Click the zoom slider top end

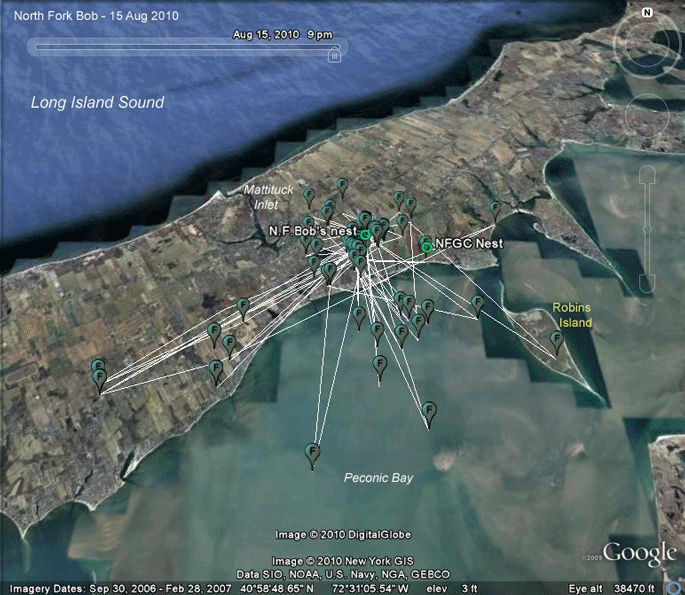tap(647, 174)
